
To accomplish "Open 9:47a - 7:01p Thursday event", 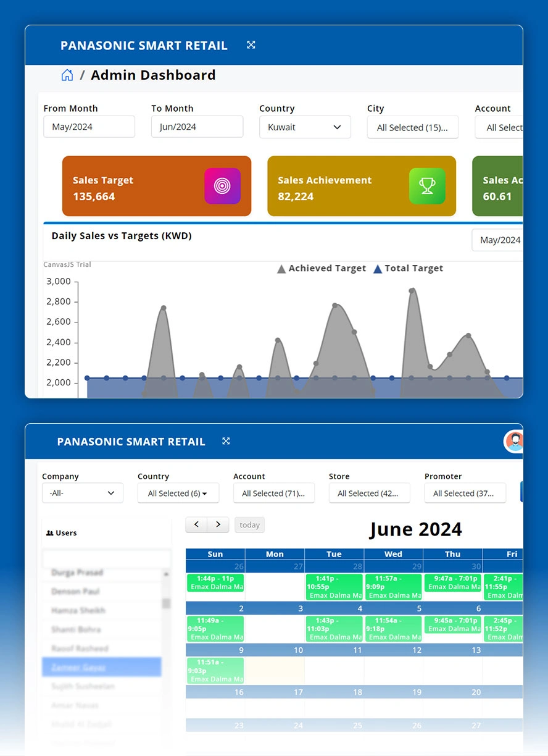I will (452, 582).
